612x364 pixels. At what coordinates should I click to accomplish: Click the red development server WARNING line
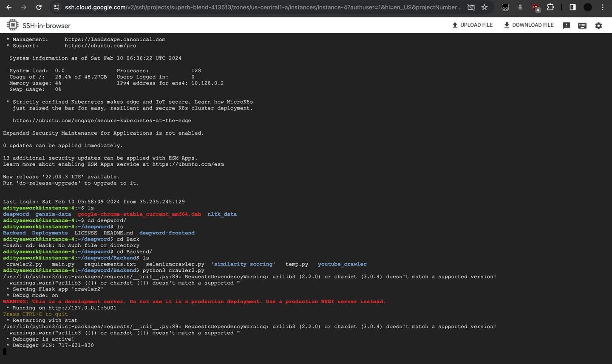[x=194, y=302]
